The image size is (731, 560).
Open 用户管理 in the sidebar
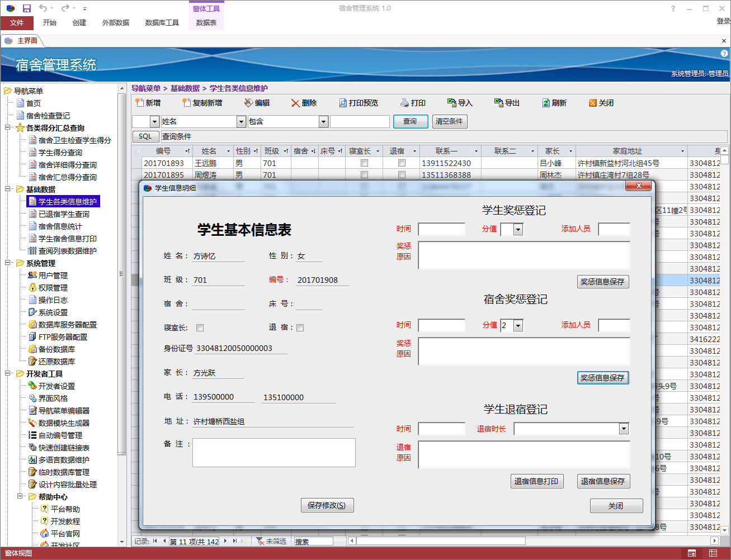pyautogui.click(x=53, y=275)
